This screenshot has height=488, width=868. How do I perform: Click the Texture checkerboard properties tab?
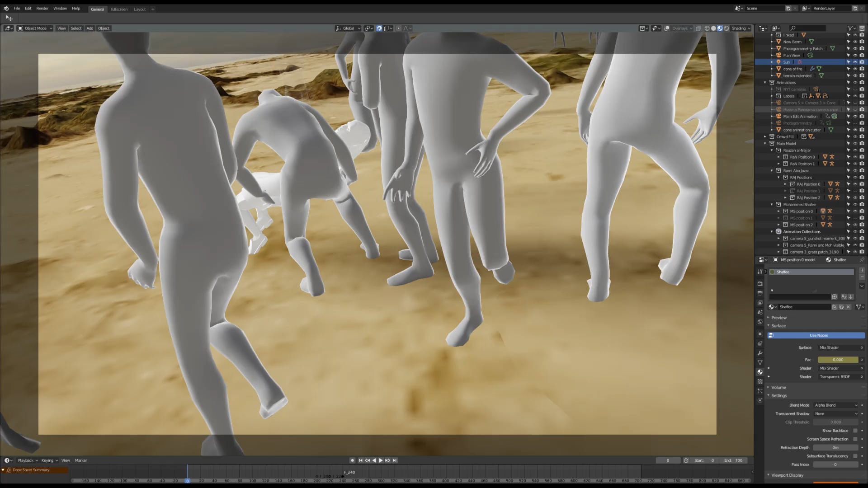(x=760, y=381)
